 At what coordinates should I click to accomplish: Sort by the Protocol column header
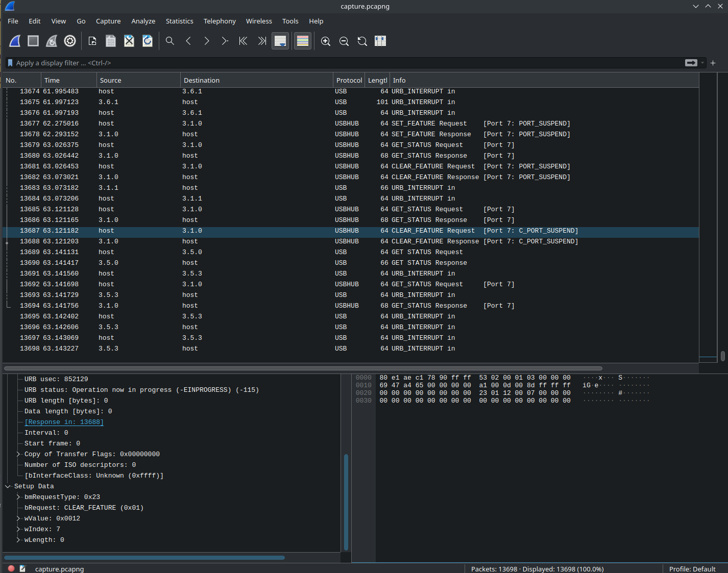[x=349, y=80]
